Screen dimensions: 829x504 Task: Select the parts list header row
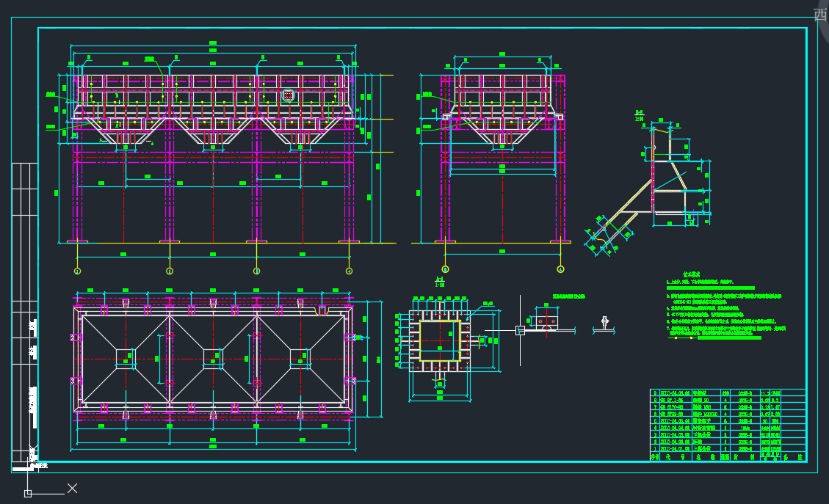[x=728, y=457]
